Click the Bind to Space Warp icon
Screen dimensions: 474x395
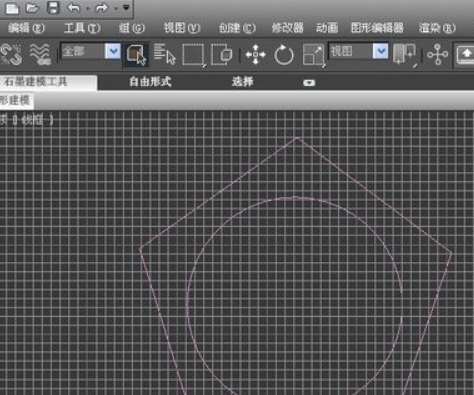pos(40,54)
